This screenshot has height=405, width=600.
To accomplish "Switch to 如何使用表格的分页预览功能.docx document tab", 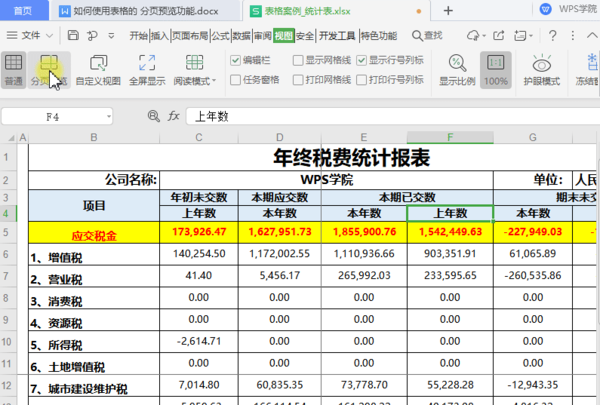I will click(145, 11).
